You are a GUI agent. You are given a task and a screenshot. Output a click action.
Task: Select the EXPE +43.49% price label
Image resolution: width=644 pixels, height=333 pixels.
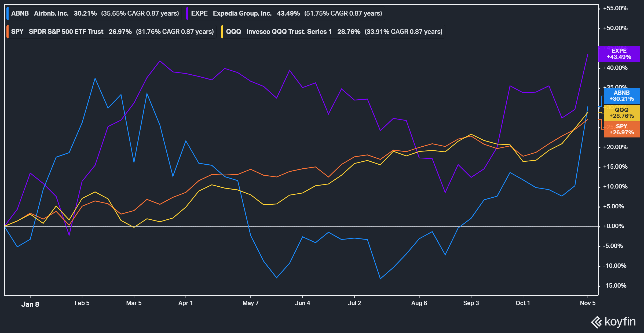tap(619, 54)
